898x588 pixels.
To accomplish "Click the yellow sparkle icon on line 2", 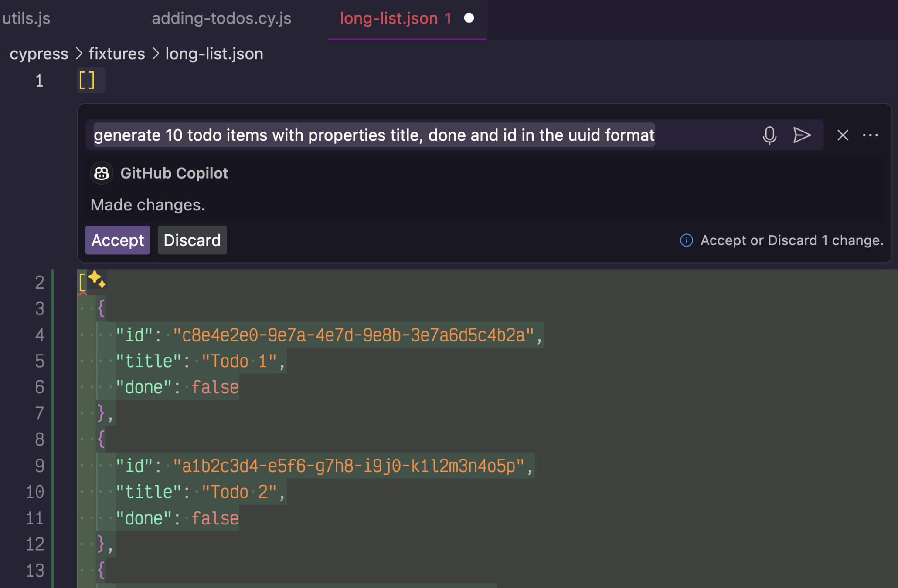I will click(97, 279).
